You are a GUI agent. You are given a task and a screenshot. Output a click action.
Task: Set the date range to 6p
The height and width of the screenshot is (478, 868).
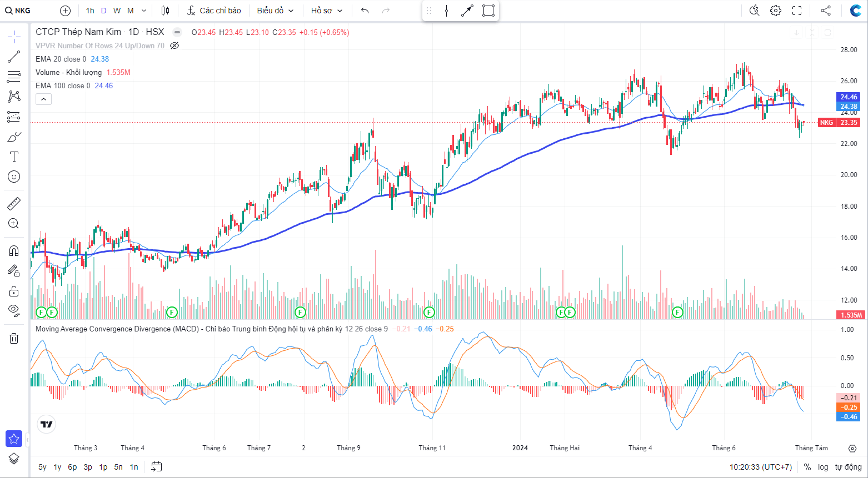(x=72, y=467)
